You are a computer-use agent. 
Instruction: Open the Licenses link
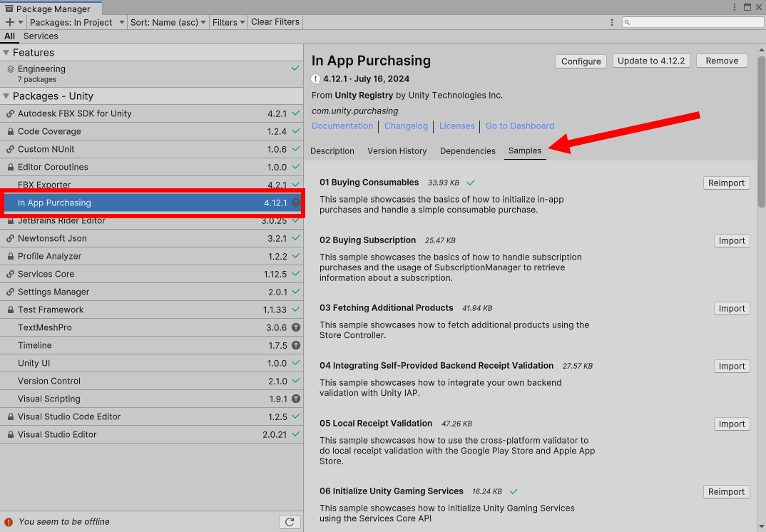tap(456, 126)
